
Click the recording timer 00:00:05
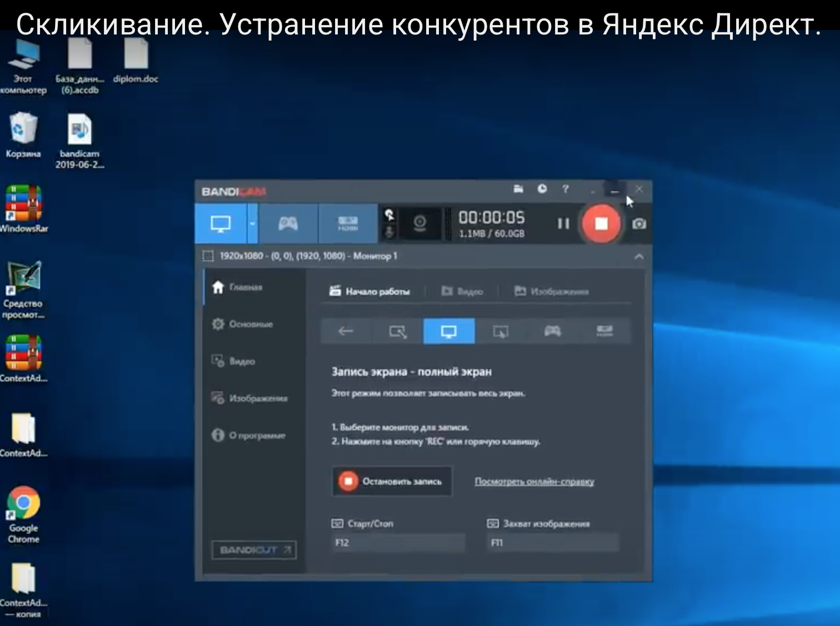492,217
